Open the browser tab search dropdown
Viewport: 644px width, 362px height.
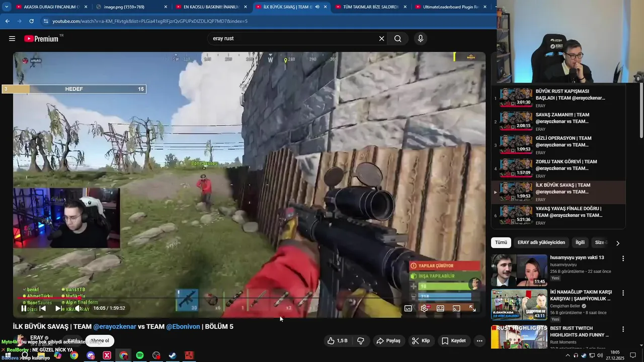(x=7, y=7)
